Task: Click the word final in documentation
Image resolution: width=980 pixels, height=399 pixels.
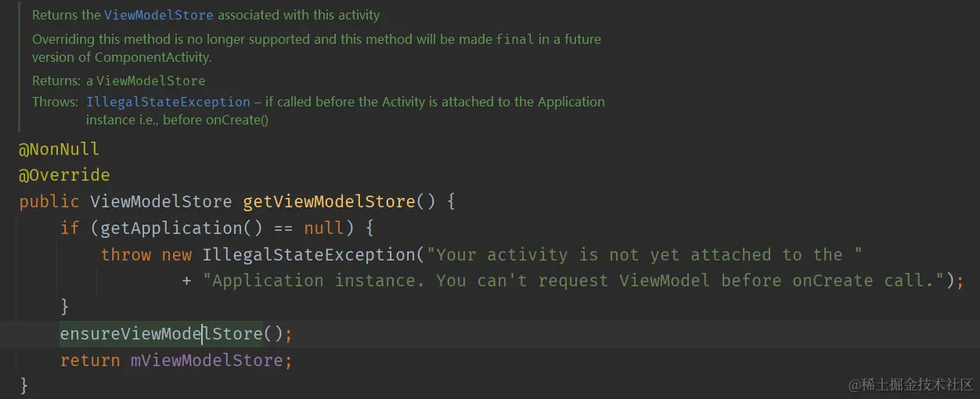Action: (x=516, y=39)
